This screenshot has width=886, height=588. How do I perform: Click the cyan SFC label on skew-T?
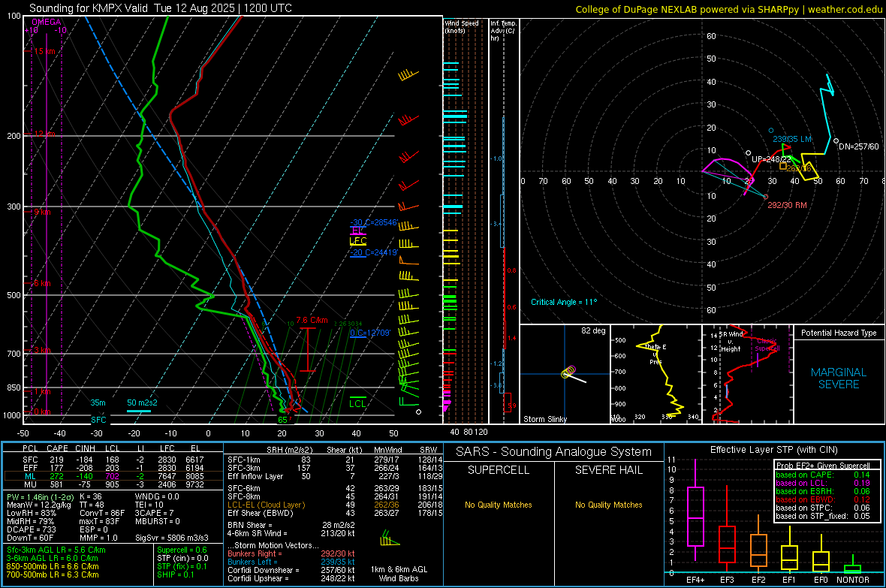point(98,420)
